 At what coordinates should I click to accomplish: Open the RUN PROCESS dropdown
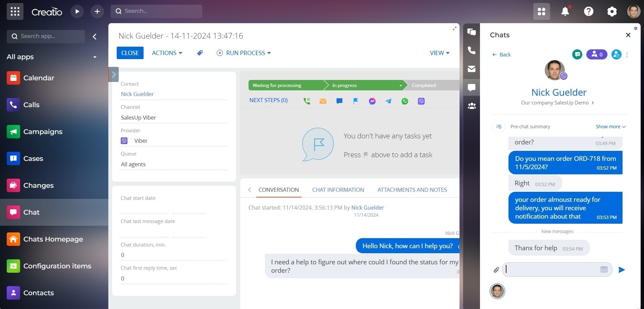244,53
